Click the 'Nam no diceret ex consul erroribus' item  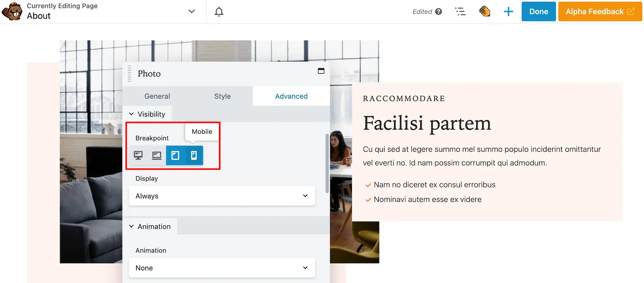434,185
